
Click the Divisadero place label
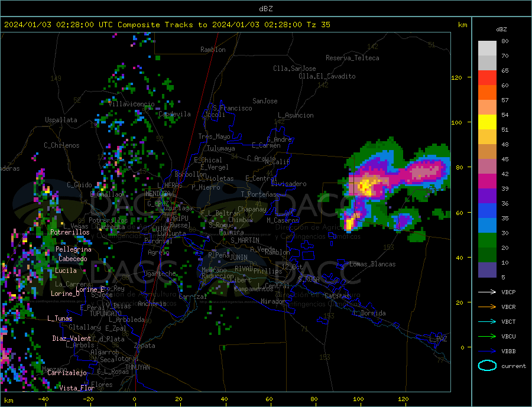tap(288, 184)
